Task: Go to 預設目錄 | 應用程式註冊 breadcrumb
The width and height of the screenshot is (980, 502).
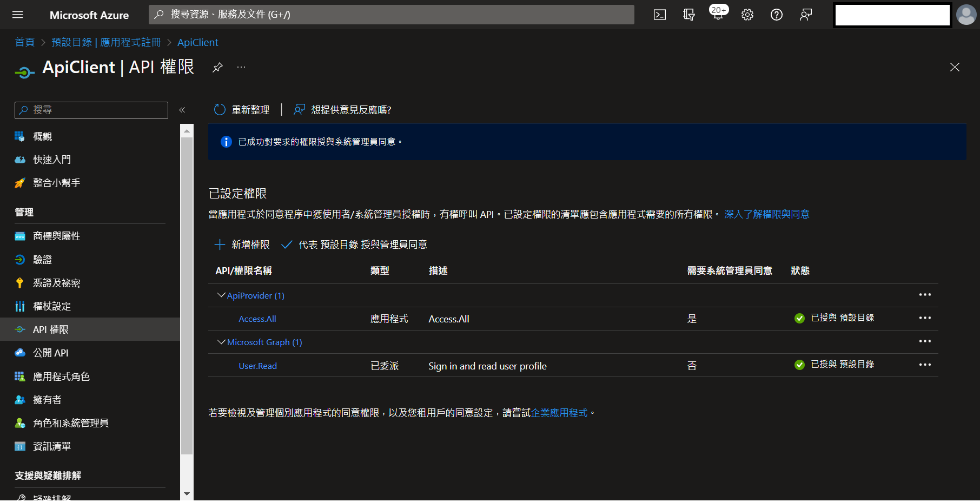Action: tap(106, 42)
